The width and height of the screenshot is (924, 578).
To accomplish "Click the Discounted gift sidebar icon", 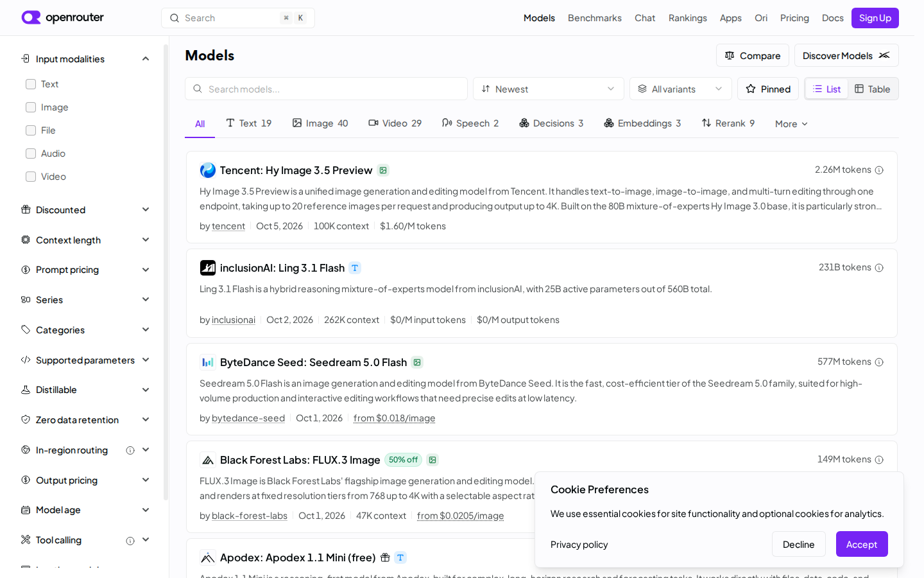I will point(26,209).
